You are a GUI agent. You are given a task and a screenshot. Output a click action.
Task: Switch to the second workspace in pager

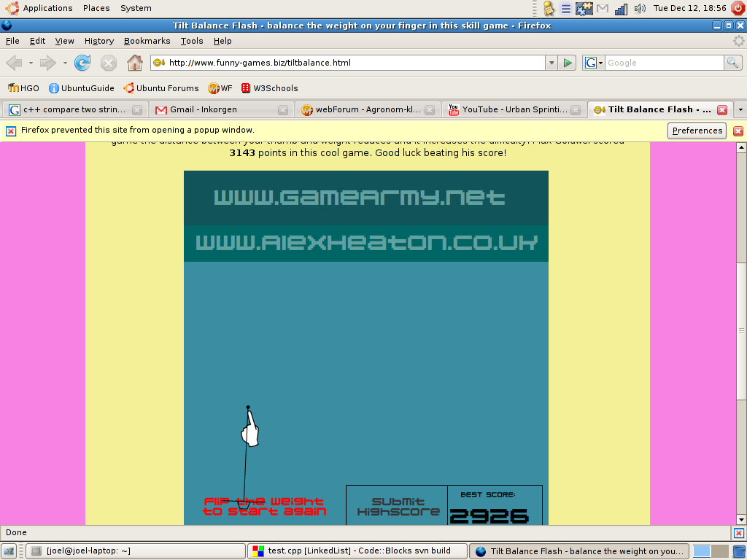point(719,551)
